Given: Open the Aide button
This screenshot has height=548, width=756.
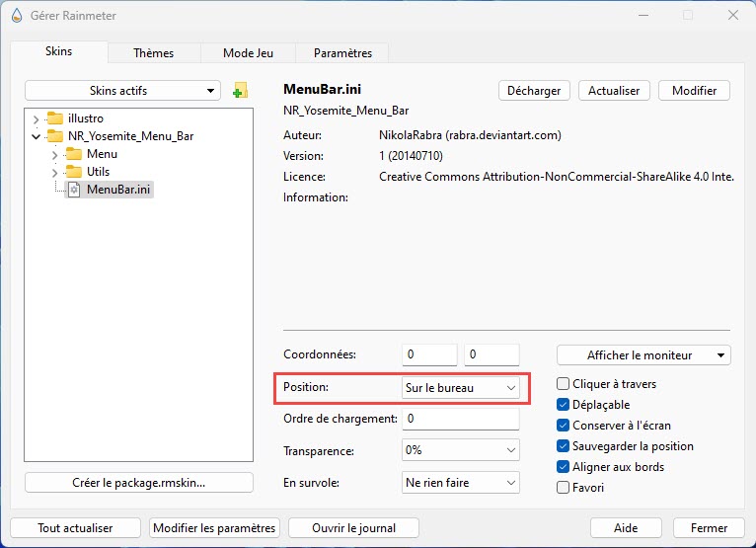Looking at the screenshot, I should (x=626, y=527).
